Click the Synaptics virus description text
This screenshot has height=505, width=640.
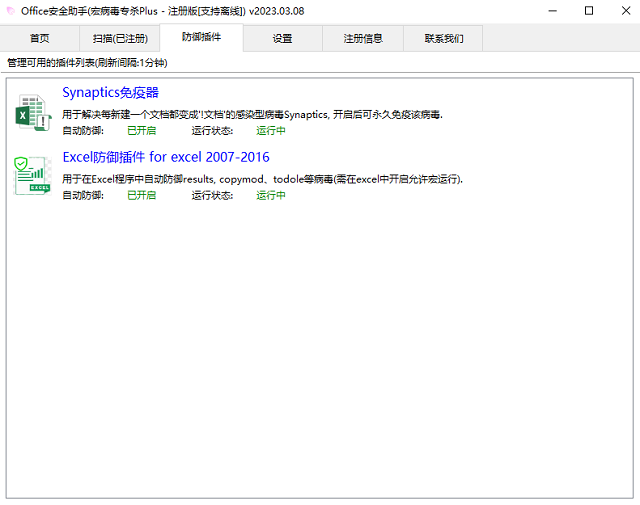click(x=252, y=114)
